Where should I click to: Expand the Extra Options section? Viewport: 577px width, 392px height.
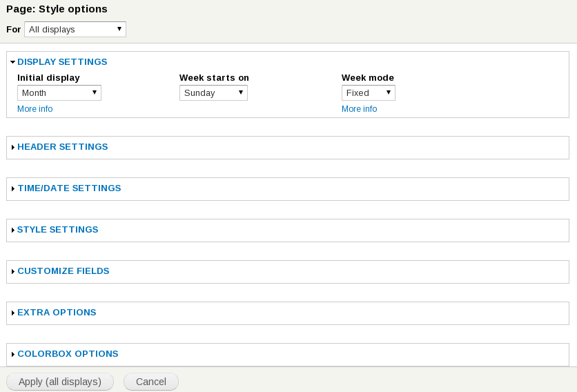(x=57, y=313)
